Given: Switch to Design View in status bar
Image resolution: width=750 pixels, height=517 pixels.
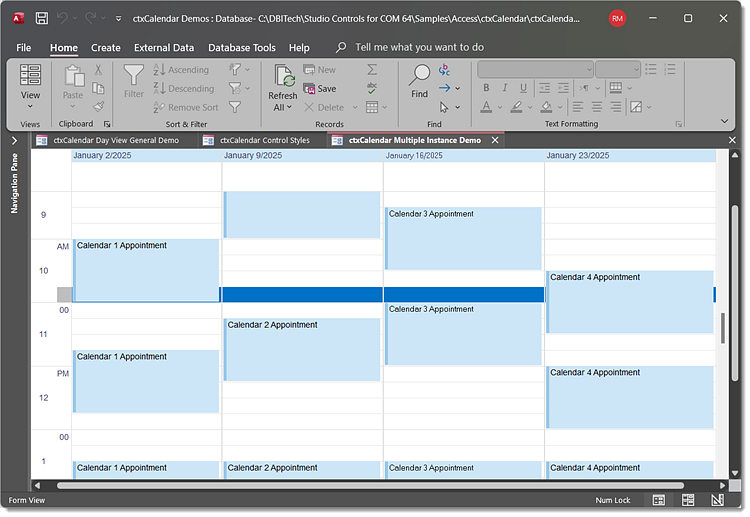Looking at the screenshot, I should [717, 500].
